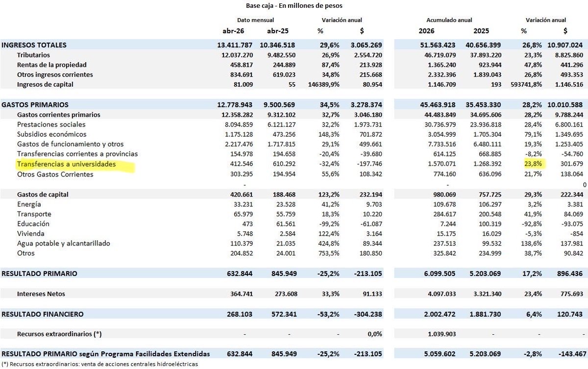Select the 87,4% Rentas cell
This screenshot has height=369, width=588.
coord(332,65)
